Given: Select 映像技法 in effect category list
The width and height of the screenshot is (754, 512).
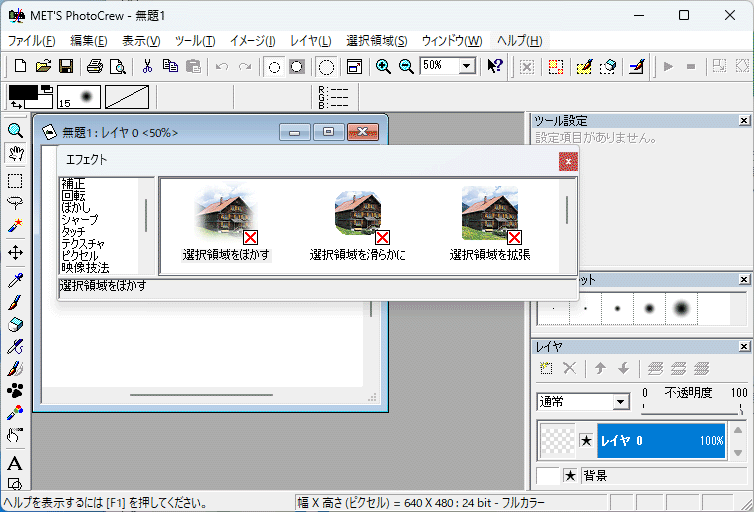Looking at the screenshot, I should 85,267.
